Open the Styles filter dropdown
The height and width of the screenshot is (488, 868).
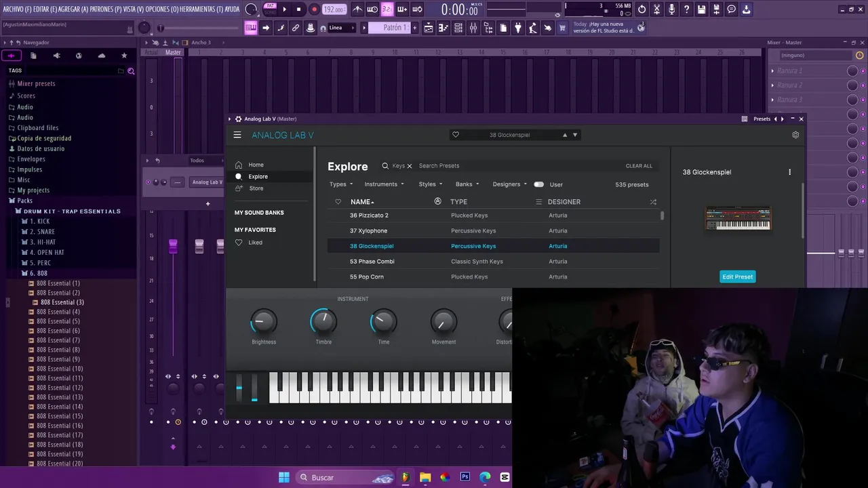point(431,184)
